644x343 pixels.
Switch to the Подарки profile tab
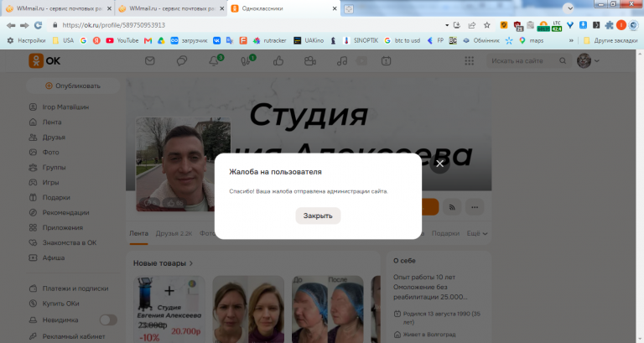pyautogui.click(x=445, y=233)
